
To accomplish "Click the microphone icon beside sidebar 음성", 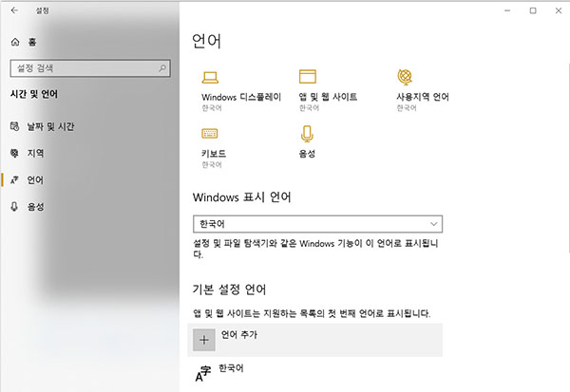I will tap(14, 207).
